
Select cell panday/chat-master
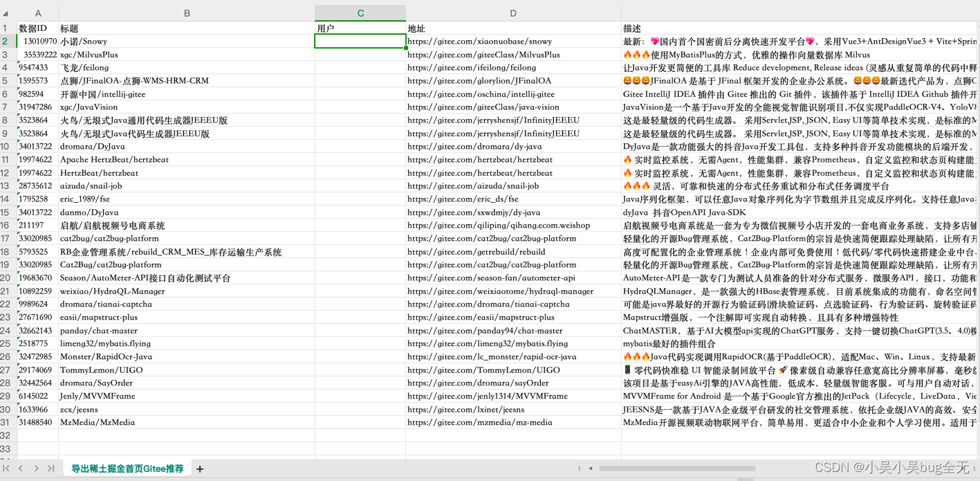click(187, 331)
